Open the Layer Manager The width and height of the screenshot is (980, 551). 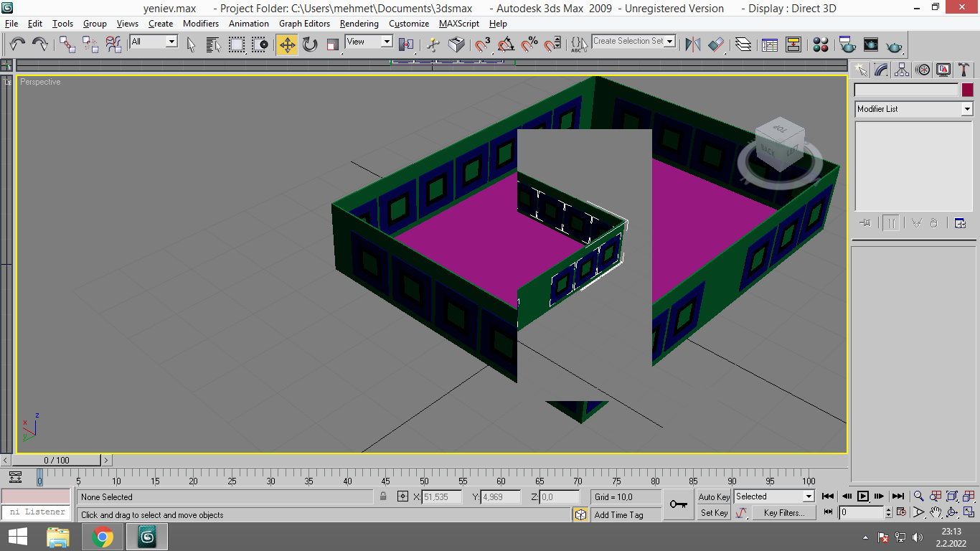pyautogui.click(x=743, y=44)
